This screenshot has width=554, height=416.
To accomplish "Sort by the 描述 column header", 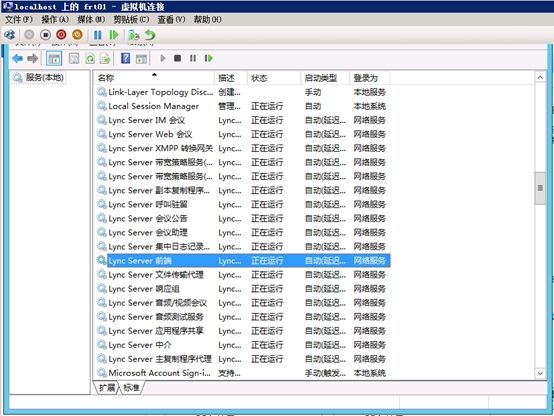I will [x=231, y=78].
